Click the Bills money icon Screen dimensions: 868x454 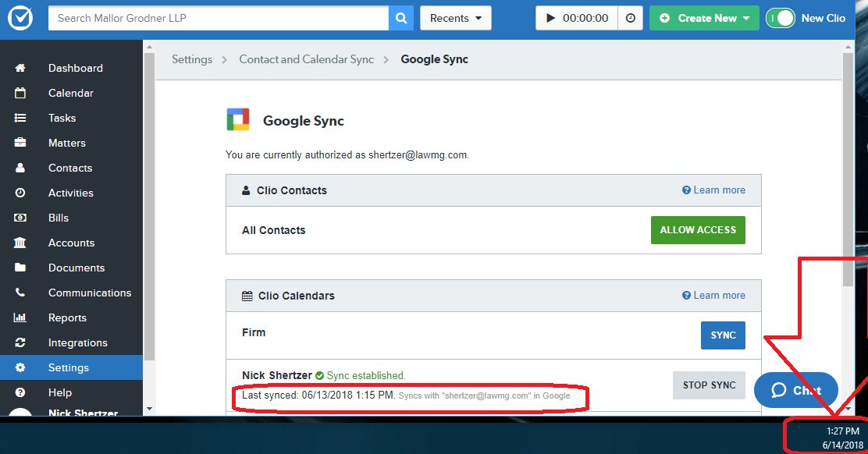[20, 218]
